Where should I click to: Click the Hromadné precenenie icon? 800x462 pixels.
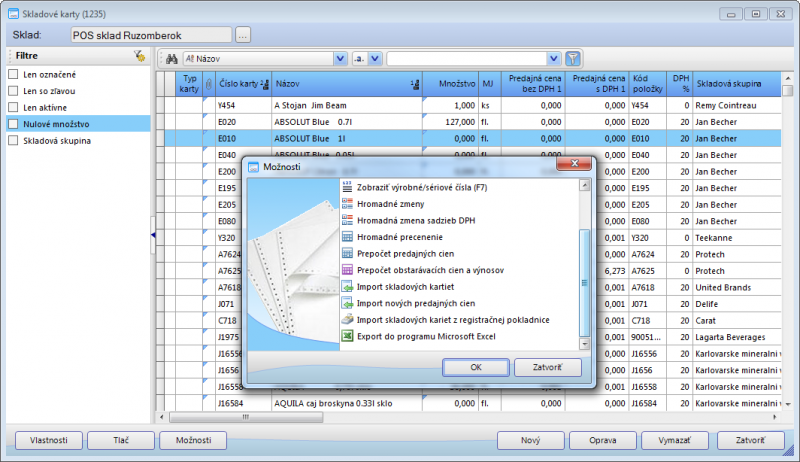(348, 237)
